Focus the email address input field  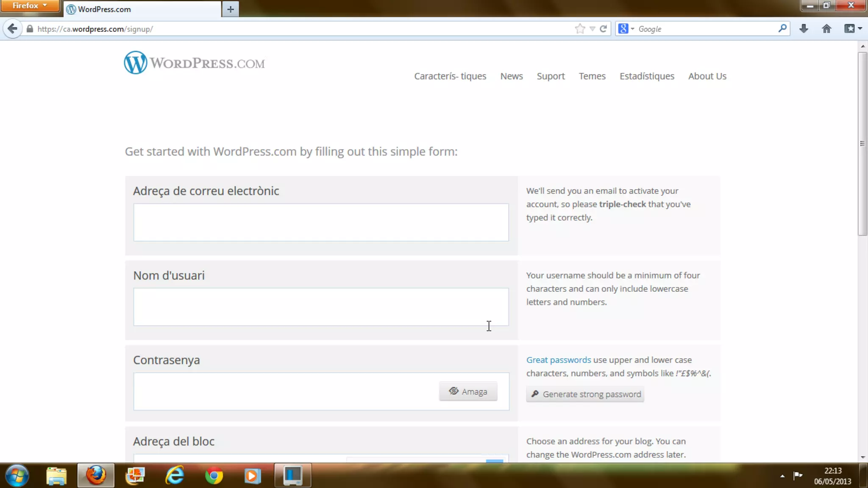tap(321, 222)
